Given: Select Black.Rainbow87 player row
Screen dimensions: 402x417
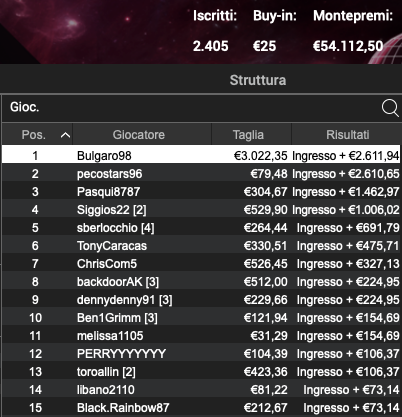Looking at the screenshot, I should [201, 408].
